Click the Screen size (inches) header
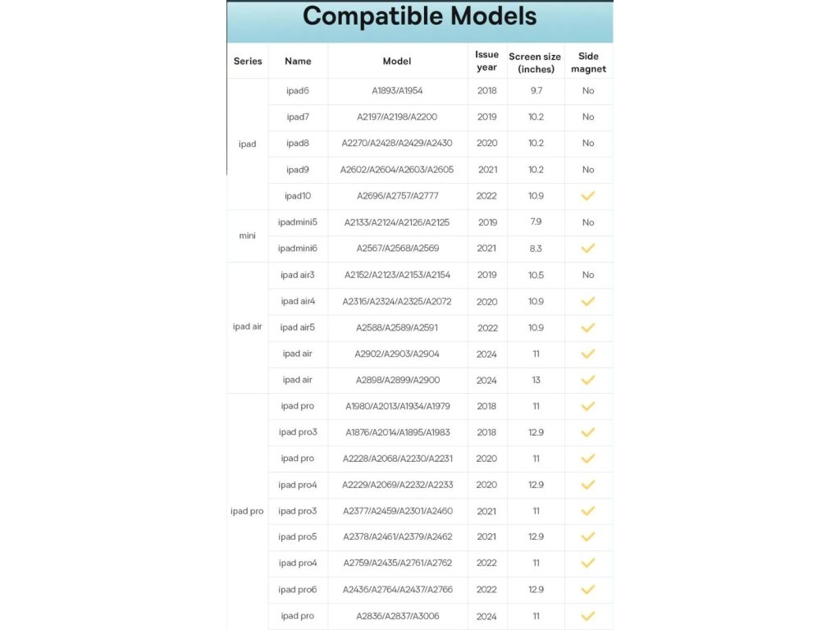Image resolution: width=840 pixels, height=630 pixels. 535,62
